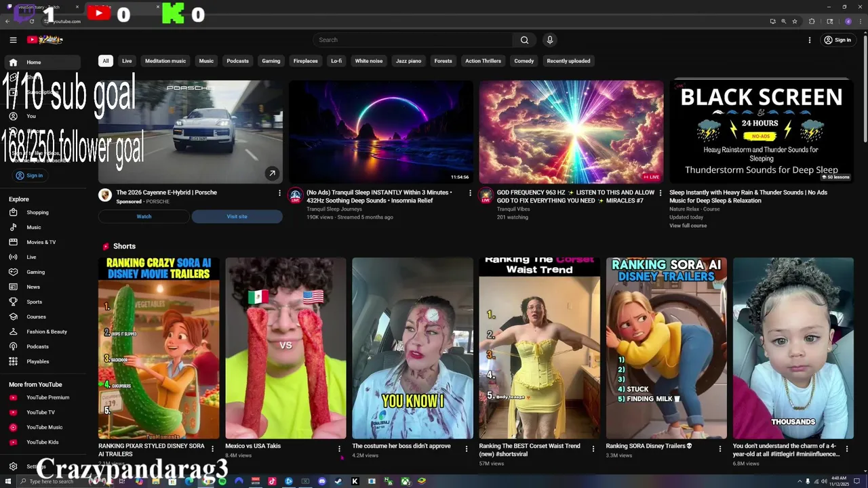Open Steam from the Windows taskbar

338,481
